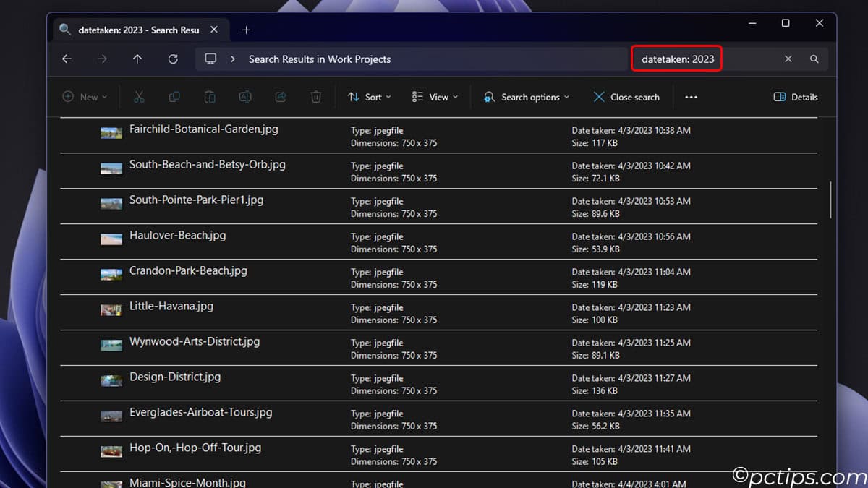Click the Rename icon in toolbar

pyautogui.click(x=245, y=97)
